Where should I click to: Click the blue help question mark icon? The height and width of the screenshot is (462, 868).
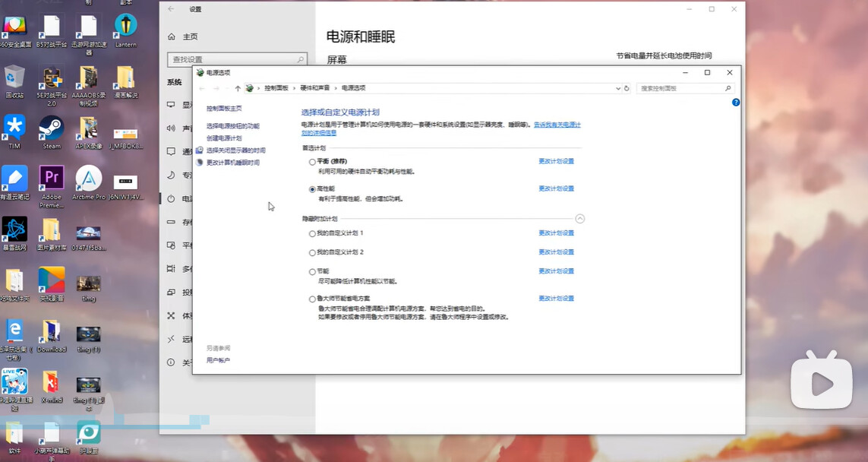736,102
